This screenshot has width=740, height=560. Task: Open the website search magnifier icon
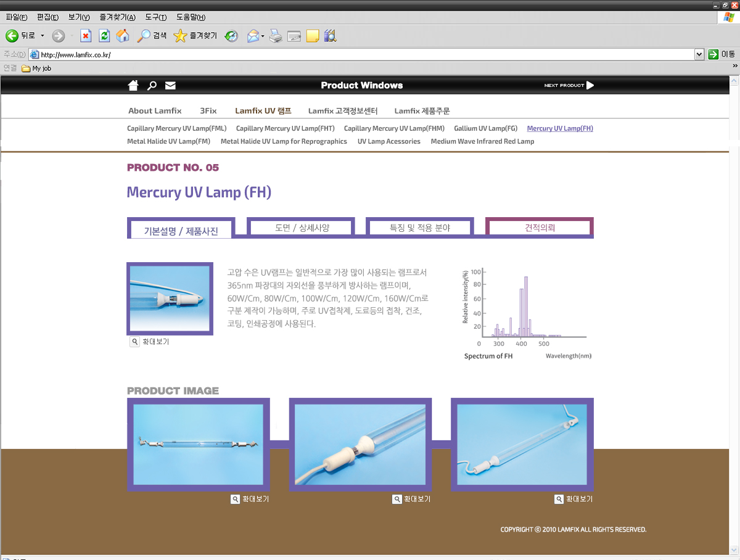pos(152,86)
